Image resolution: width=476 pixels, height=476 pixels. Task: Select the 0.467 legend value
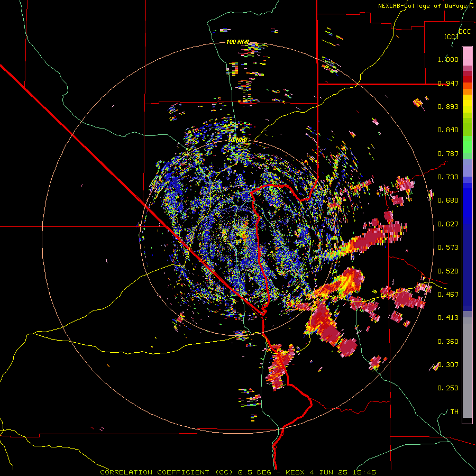point(448,295)
